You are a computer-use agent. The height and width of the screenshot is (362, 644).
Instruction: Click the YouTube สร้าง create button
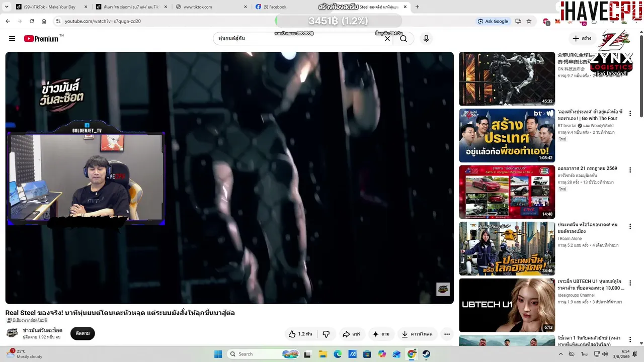tap(582, 39)
